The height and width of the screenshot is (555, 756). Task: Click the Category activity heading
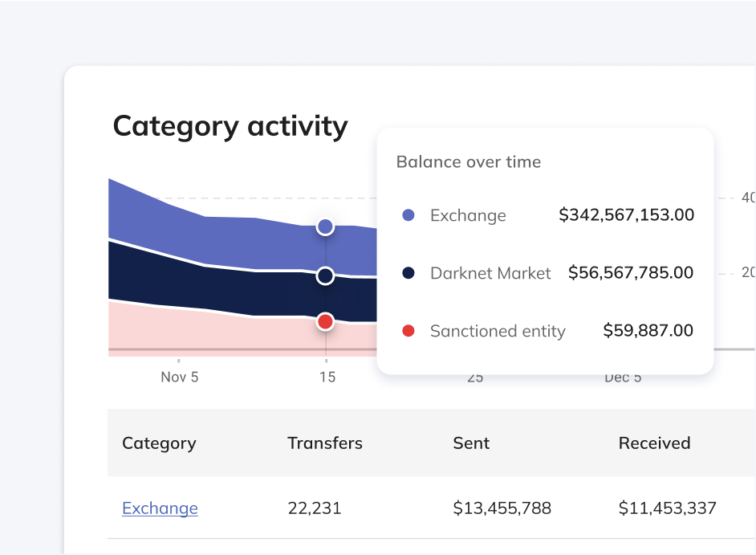point(230,126)
